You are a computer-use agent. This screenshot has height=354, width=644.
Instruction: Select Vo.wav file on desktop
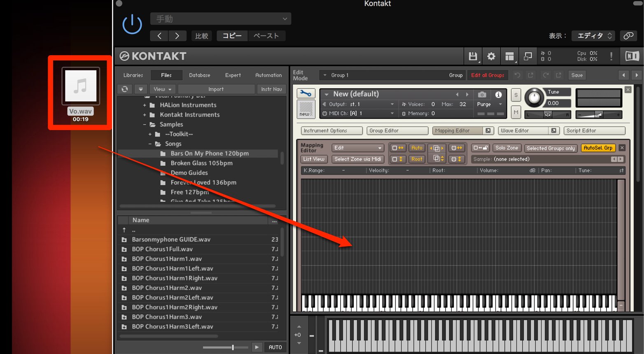[80, 95]
